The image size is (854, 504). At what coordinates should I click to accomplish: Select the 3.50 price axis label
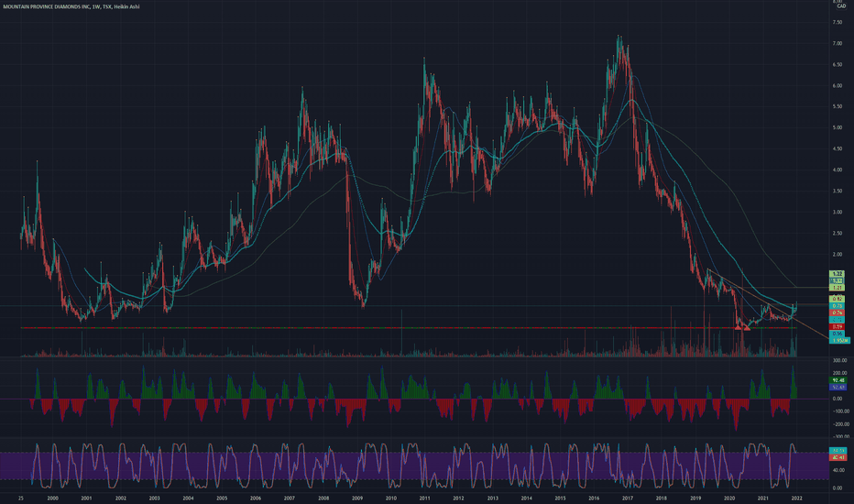837,192
